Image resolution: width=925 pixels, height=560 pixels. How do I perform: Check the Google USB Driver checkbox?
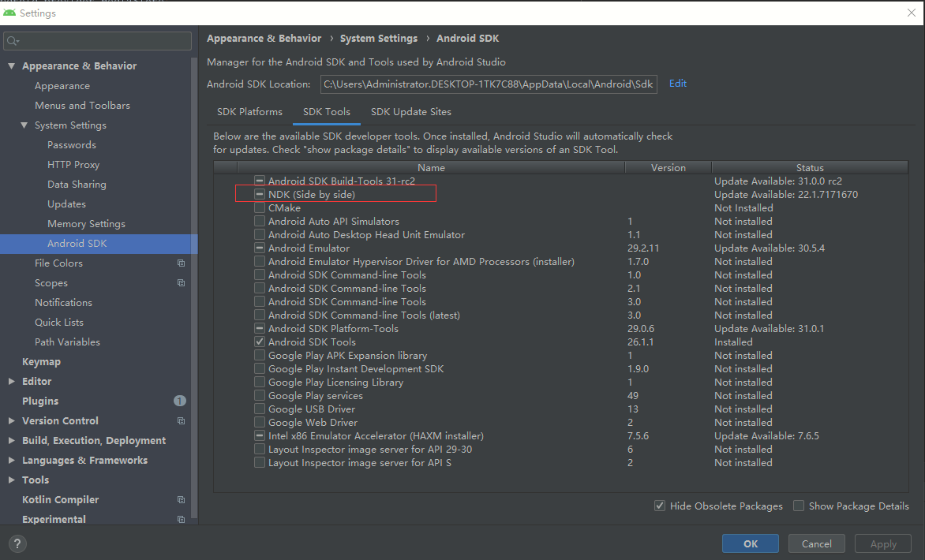click(260, 409)
